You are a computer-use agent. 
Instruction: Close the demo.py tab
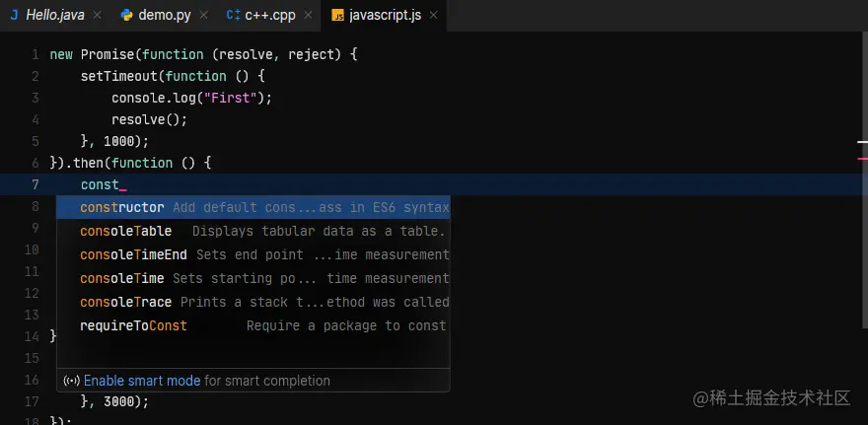coord(202,15)
